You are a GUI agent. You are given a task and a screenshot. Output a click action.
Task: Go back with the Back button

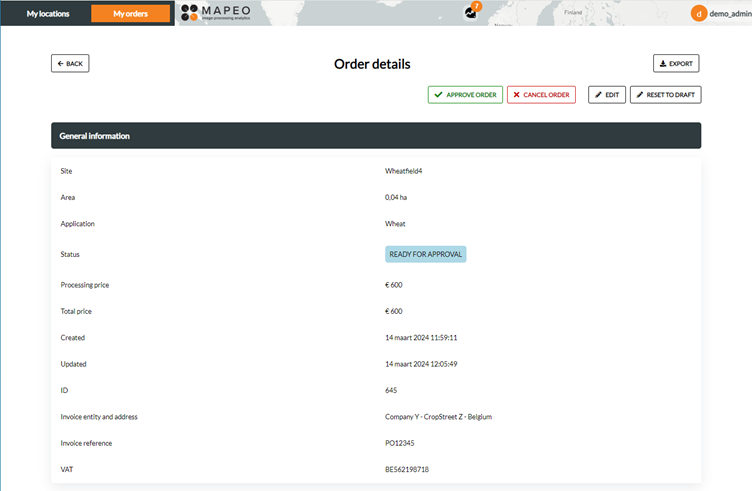click(x=70, y=63)
